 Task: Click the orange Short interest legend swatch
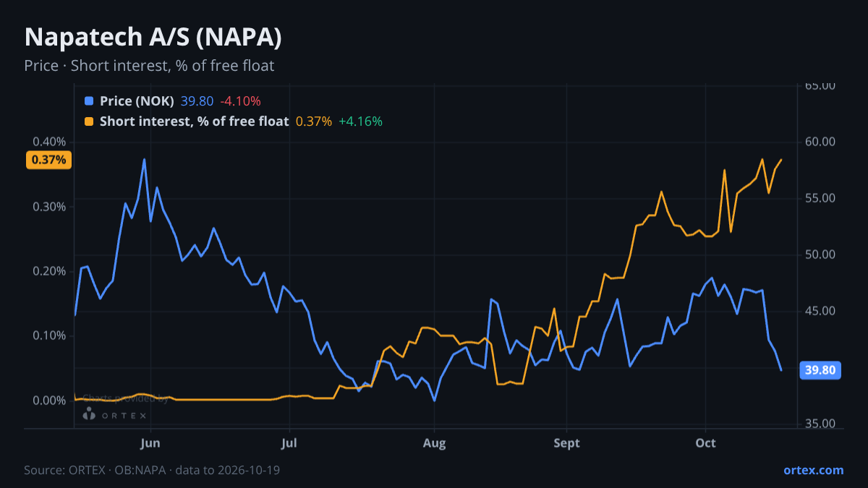89,121
